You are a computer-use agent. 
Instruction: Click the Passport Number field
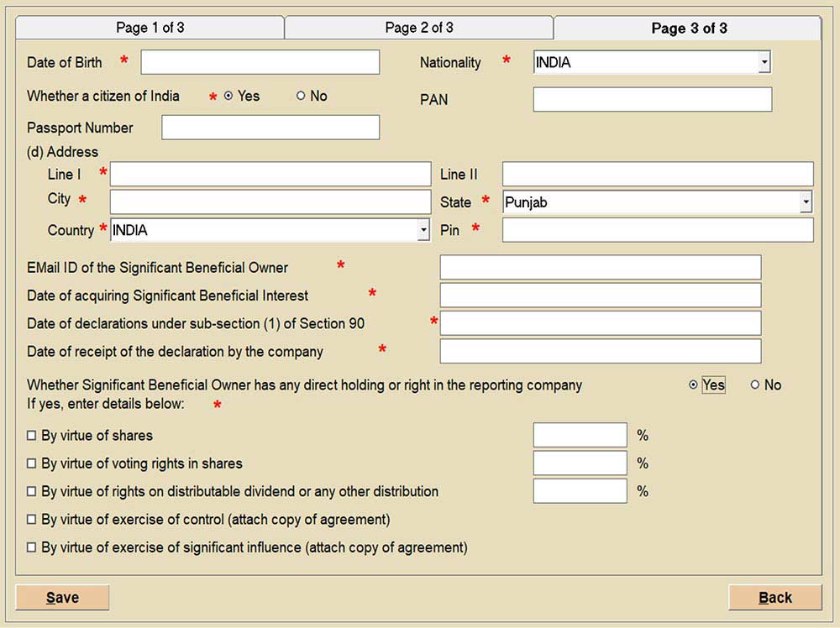click(270, 128)
